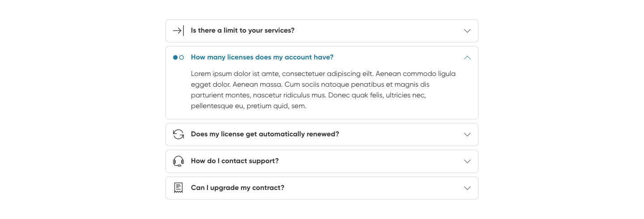Image resolution: width=644 pixels, height=219 pixels.
Task: Expand the contact support chevron
Action: coord(467,161)
